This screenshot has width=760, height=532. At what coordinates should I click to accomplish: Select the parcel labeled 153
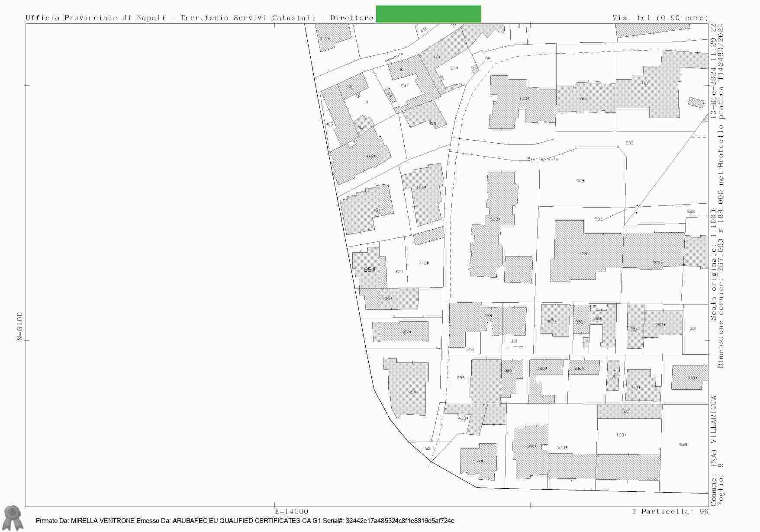tap(621, 435)
